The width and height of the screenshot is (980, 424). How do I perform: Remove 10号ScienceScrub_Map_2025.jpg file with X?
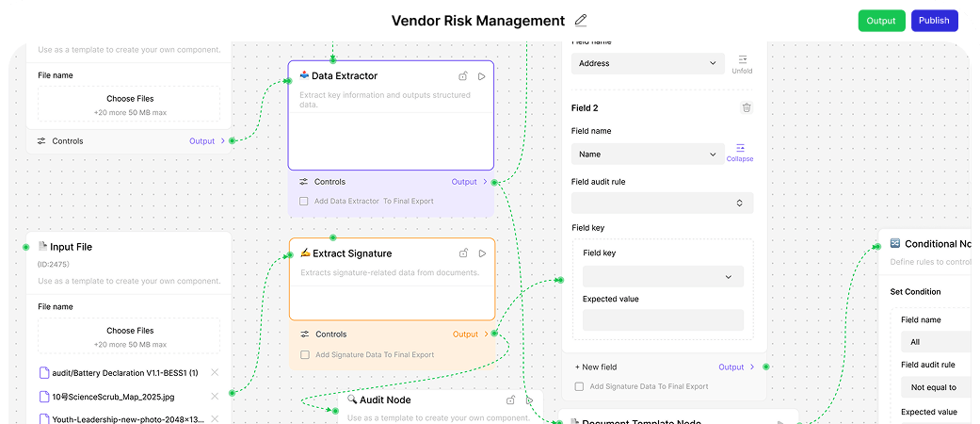pyautogui.click(x=215, y=396)
